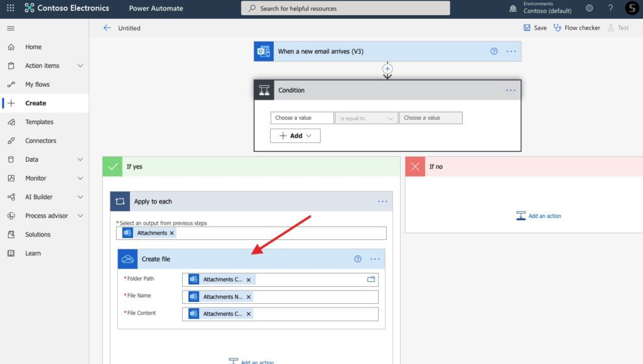This screenshot has height=364, width=643.
Task: Click the Apply to each header title
Action: (153, 201)
